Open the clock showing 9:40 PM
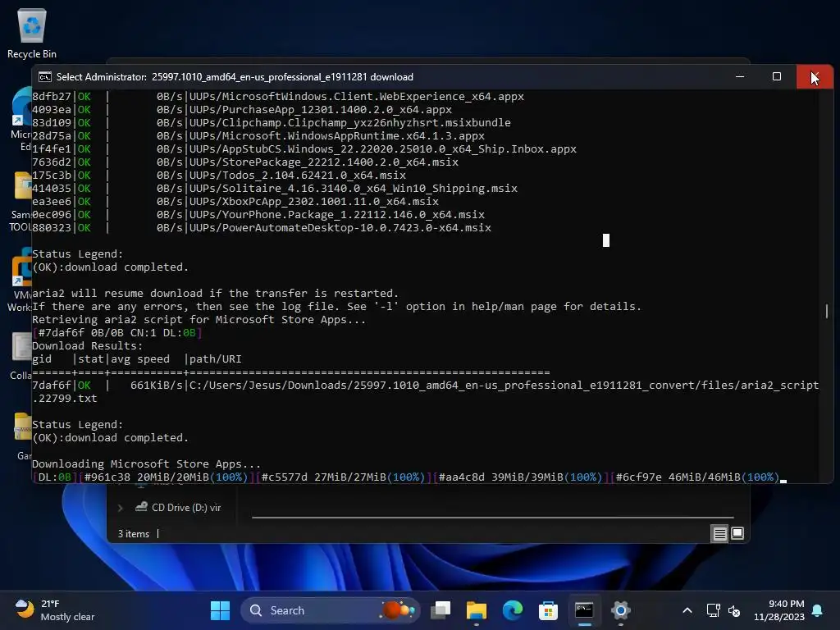 pos(779,610)
